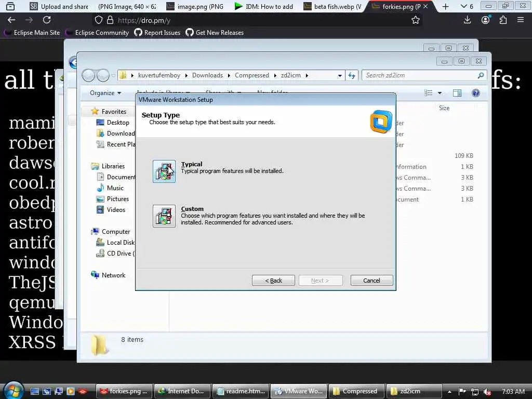Open the browser account icon
This screenshot has height=399, width=532.
(x=486, y=20)
